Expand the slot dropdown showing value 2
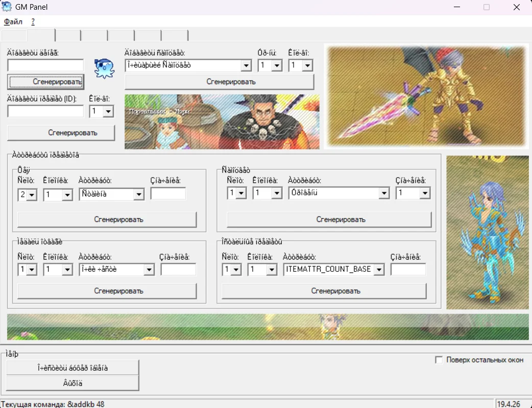532x408 pixels. (32, 195)
